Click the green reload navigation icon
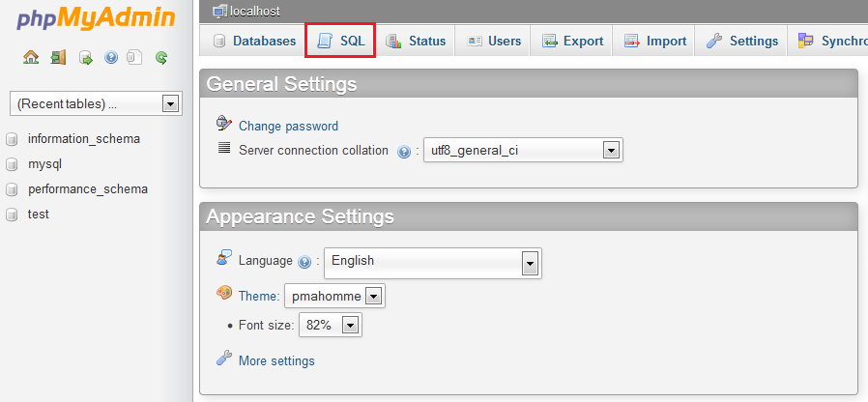868x402 pixels. click(161, 57)
